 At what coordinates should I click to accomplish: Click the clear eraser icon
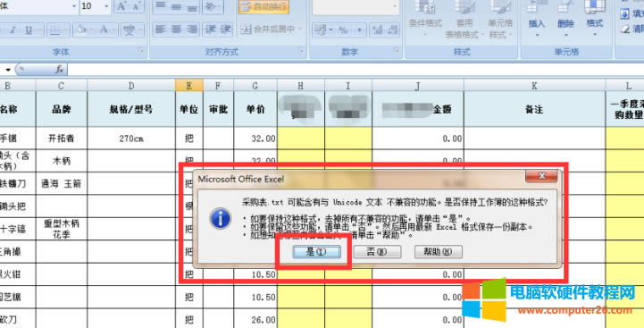click(x=625, y=29)
